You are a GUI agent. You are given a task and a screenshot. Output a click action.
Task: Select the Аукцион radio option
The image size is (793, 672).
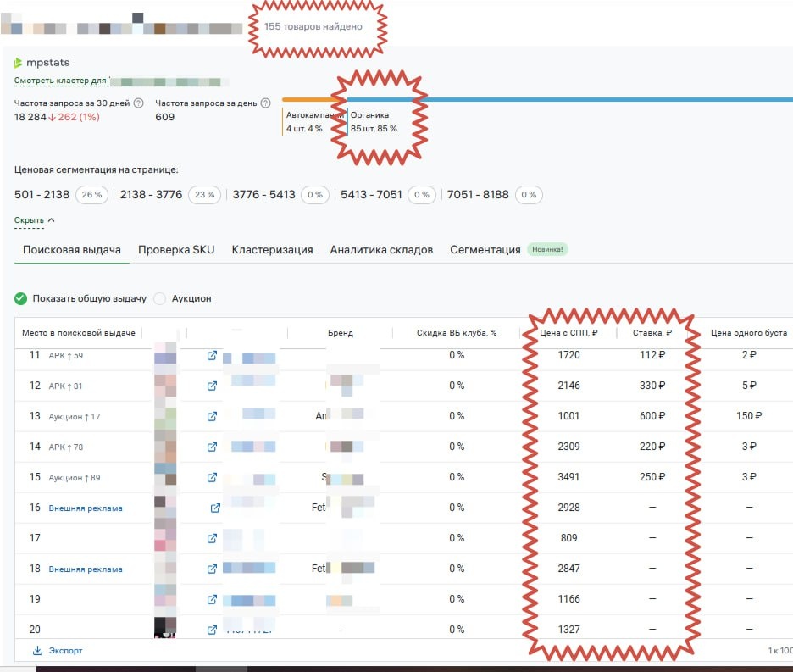point(160,298)
